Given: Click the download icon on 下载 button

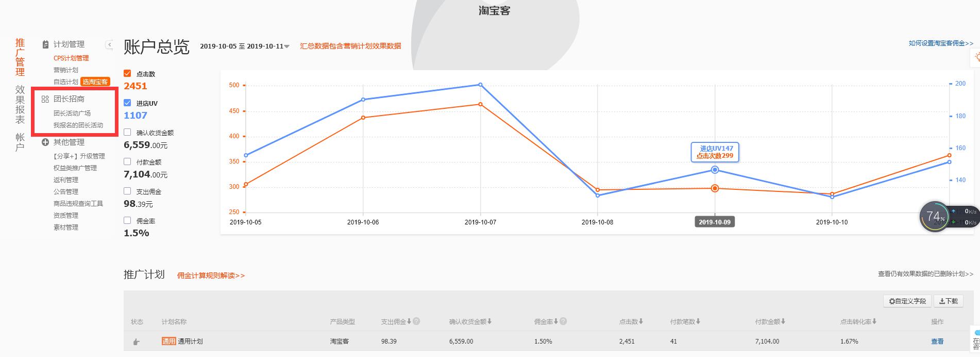Looking at the screenshot, I should [x=942, y=301].
